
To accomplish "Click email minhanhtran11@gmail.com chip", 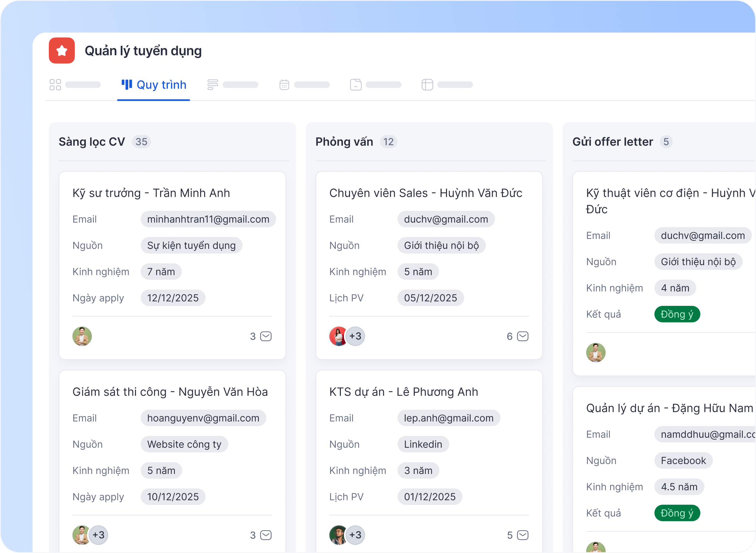I will point(208,219).
